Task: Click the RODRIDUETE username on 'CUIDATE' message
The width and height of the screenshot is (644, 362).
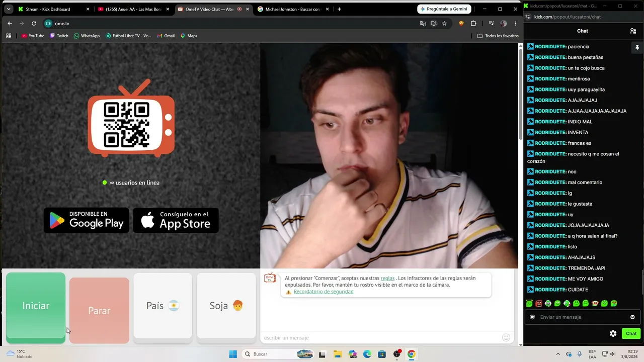Action: point(550,290)
